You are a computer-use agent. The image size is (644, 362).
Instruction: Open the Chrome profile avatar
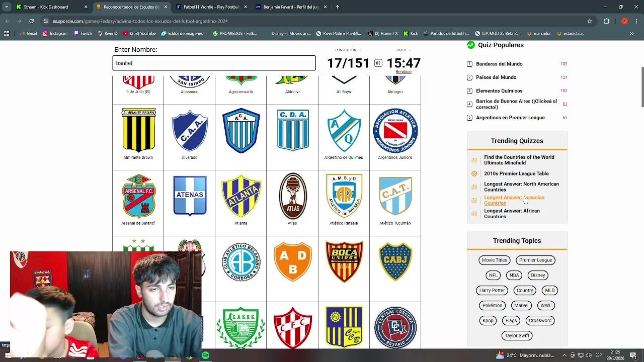(624, 21)
